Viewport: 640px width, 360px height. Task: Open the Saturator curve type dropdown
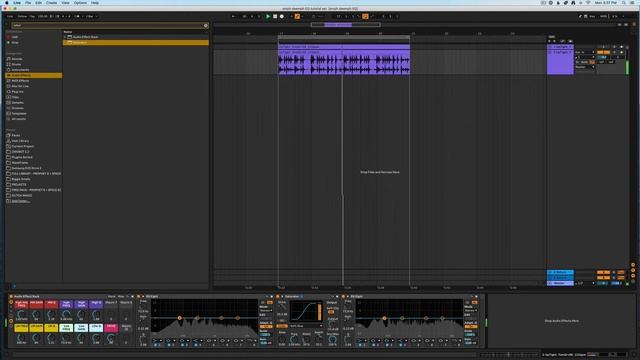(x=306, y=326)
